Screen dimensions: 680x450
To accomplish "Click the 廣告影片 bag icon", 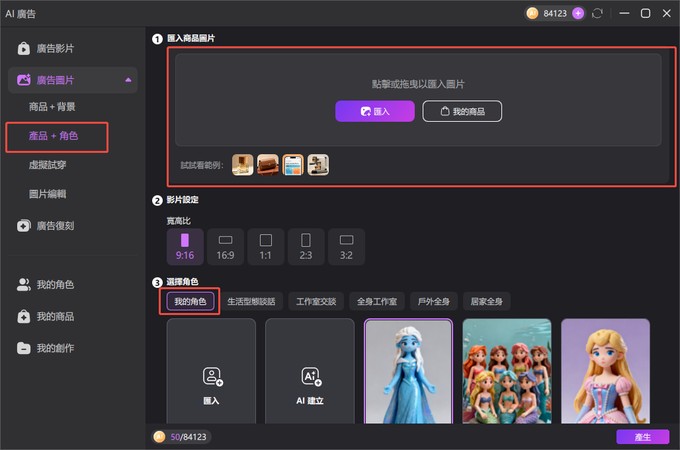I will pos(23,48).
